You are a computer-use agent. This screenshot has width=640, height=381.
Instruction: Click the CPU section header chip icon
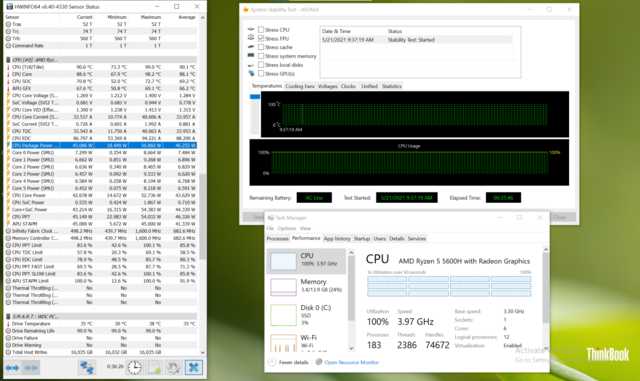click(x=8, y=60)
